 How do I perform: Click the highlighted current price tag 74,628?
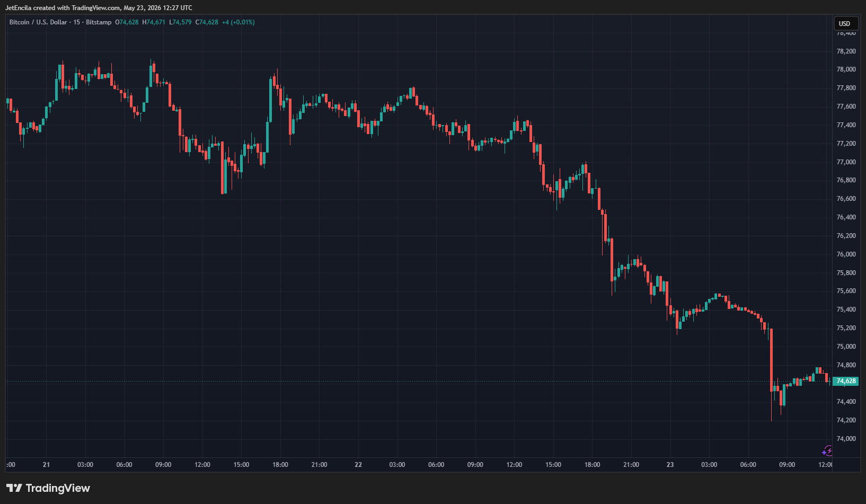pos(845,381)
